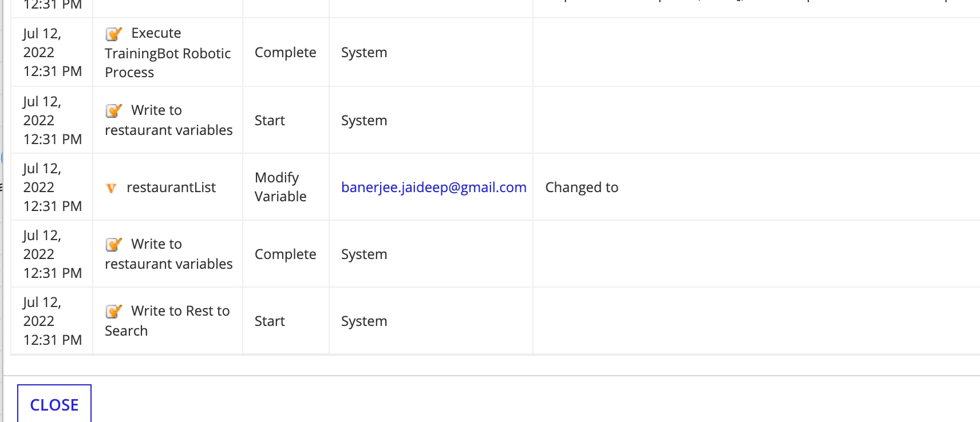The image size is (980, 422).
Task: Click Complete status in the Write to restaurant variables row
Action: [285, 254]
